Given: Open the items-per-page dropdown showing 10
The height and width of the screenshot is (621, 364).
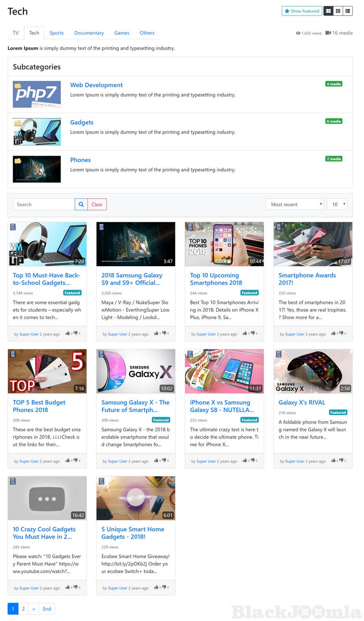Looking at the screenshot, I should 337,204.
